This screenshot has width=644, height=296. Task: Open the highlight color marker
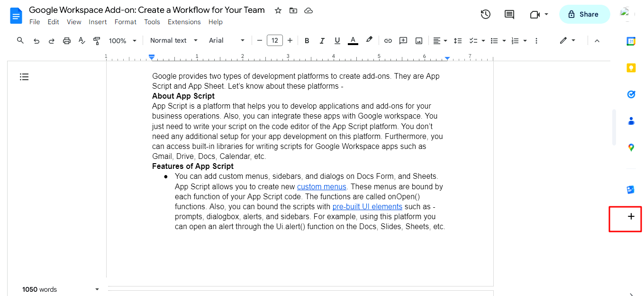pos(369,41)
